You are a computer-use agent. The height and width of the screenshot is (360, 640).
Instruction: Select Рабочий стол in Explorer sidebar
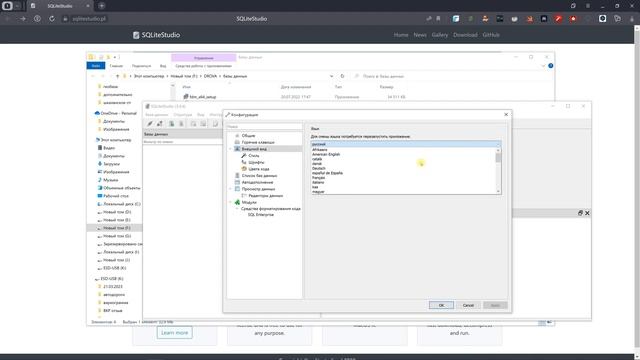(x=113, y=196)
